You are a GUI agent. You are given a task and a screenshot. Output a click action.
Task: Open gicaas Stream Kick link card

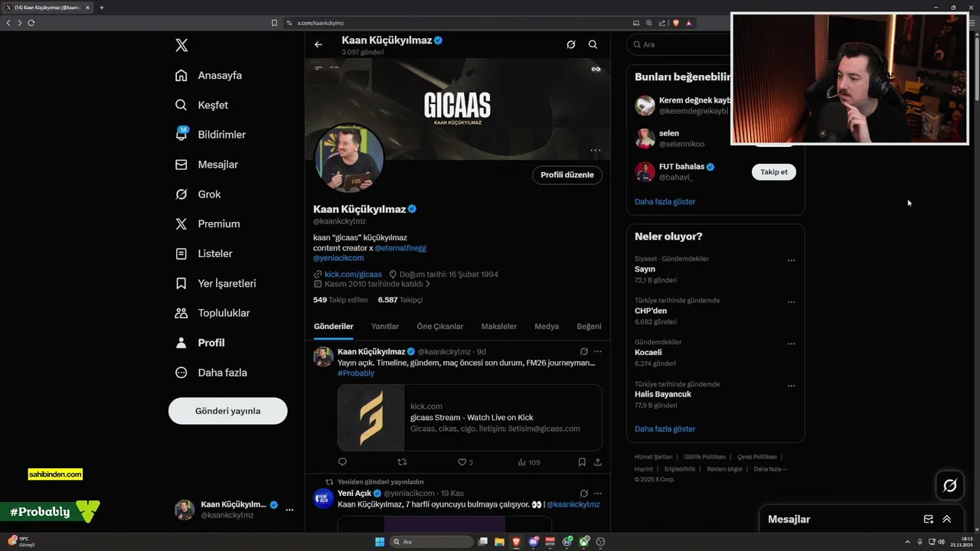470,417
